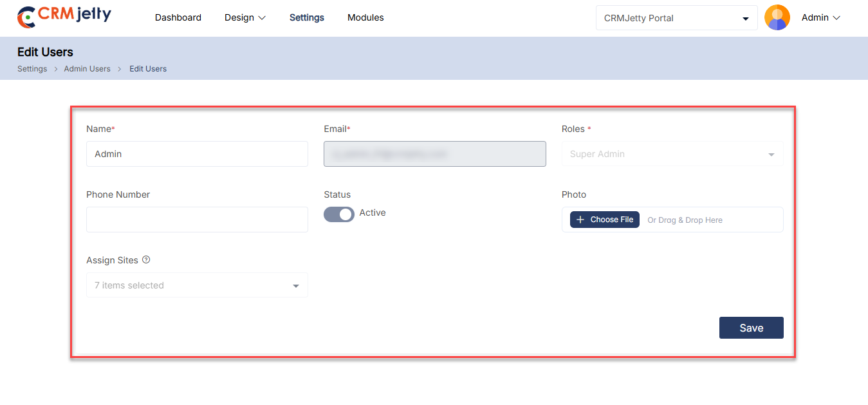Click the plus icon in Choose File
The image size is (868, 405).
(580, 220)
